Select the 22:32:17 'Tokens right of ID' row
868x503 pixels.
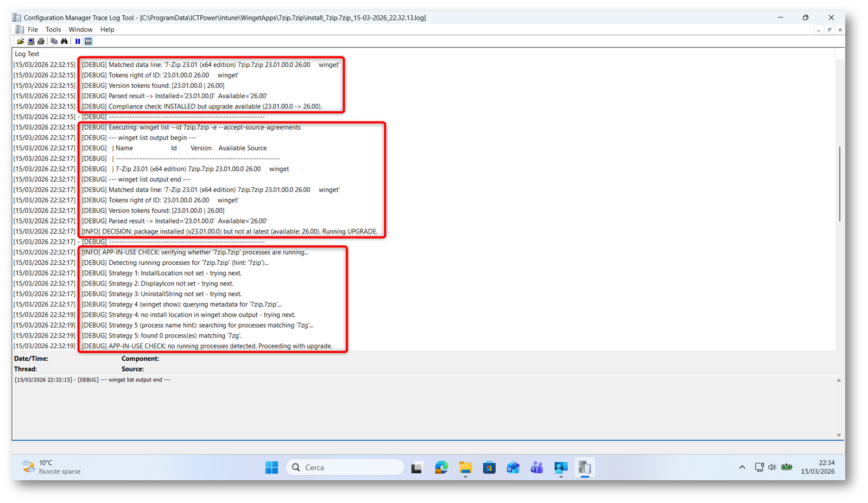[423, 200]
